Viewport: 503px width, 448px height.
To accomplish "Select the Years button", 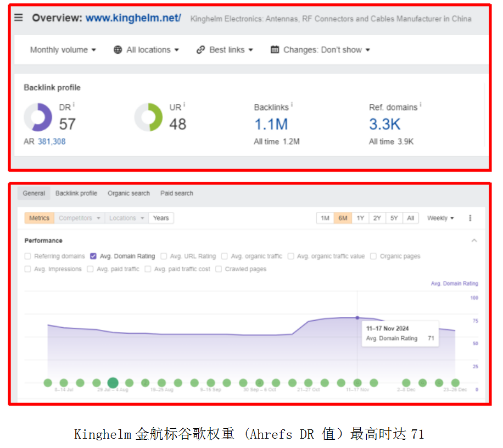I will pos(161,218).
